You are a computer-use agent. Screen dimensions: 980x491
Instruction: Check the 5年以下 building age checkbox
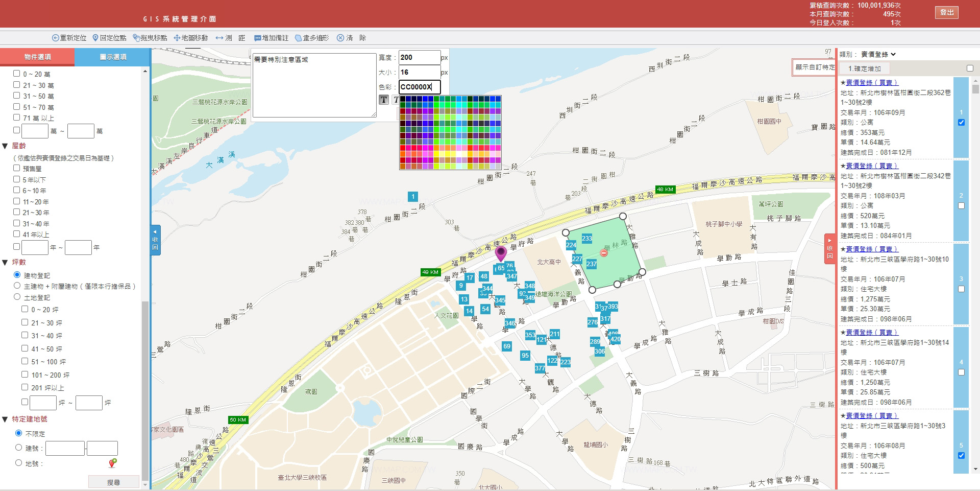17,179
